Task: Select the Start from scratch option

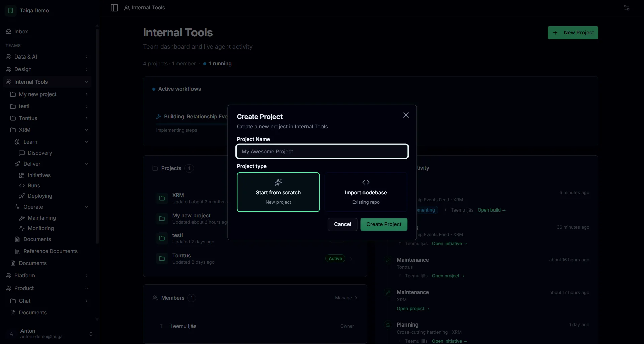Action: [x=278, y=192]
